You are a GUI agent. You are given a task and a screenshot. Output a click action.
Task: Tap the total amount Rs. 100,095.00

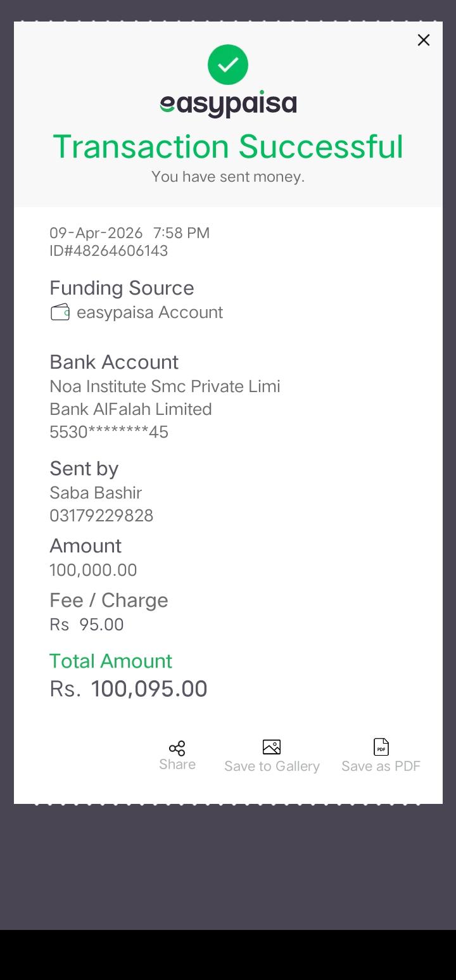click(x=129, y=689)
